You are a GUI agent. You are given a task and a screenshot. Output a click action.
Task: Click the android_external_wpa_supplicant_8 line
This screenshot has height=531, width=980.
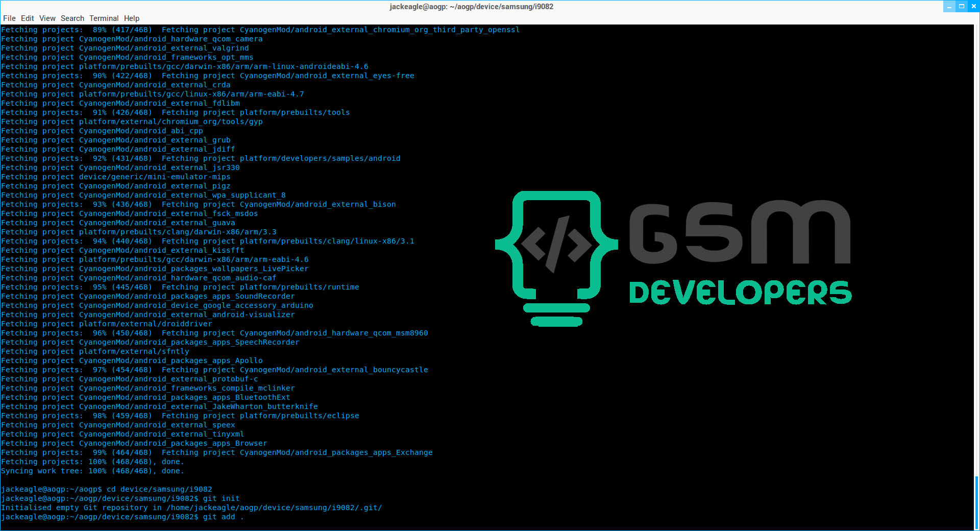pos(143,196)
